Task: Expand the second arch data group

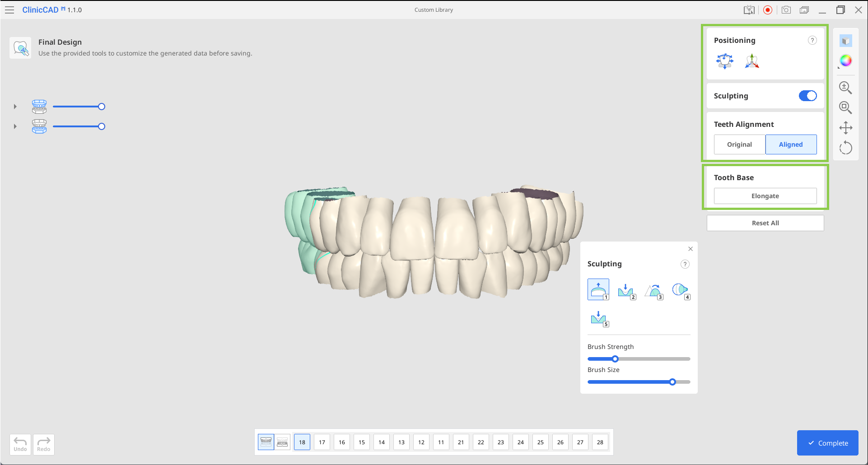Action: pos(15,126)
